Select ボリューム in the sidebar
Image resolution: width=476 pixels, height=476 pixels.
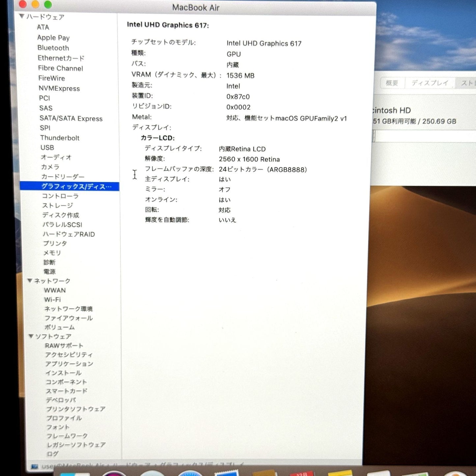(60, 327)
